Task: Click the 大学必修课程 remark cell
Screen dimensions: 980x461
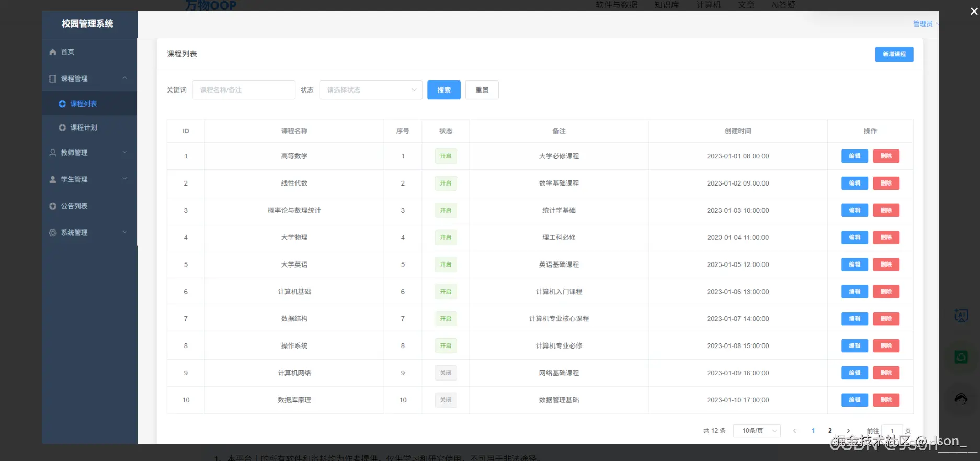Action: coord(559,156)
